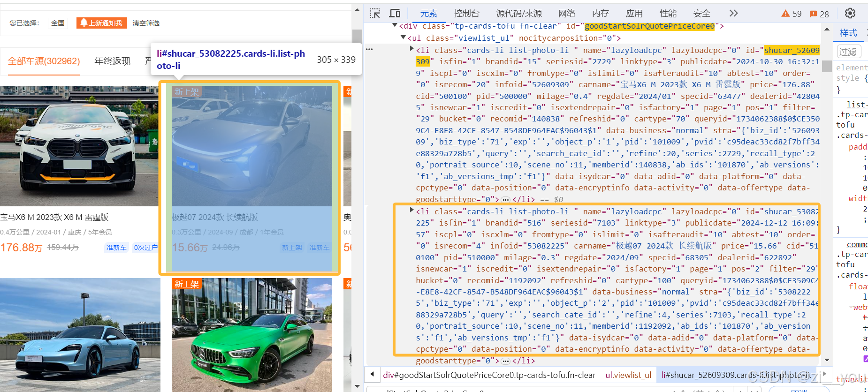The image size is (868, 392).
Task: Click the 新上架 badge on green Mercedes photo
Action: (187, 284)
